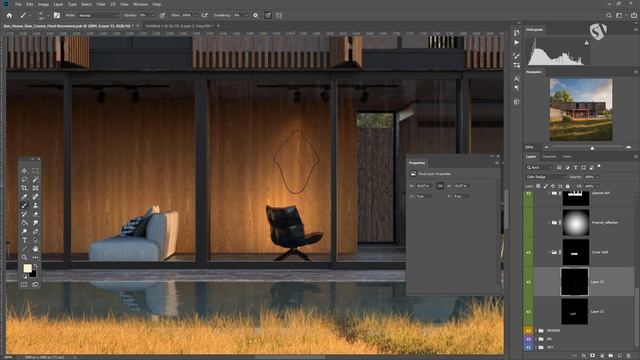
Task: Click Create new group folder icon
Action: coord(611,356)
